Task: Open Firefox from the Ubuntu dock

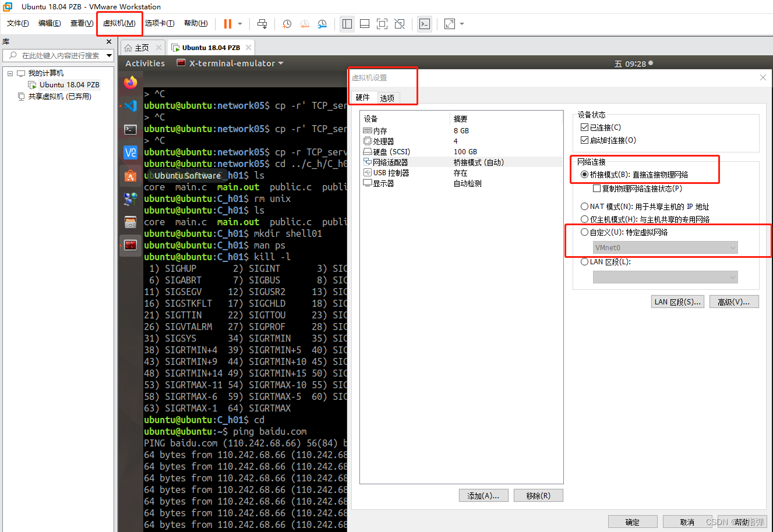Action: (130, 83)
